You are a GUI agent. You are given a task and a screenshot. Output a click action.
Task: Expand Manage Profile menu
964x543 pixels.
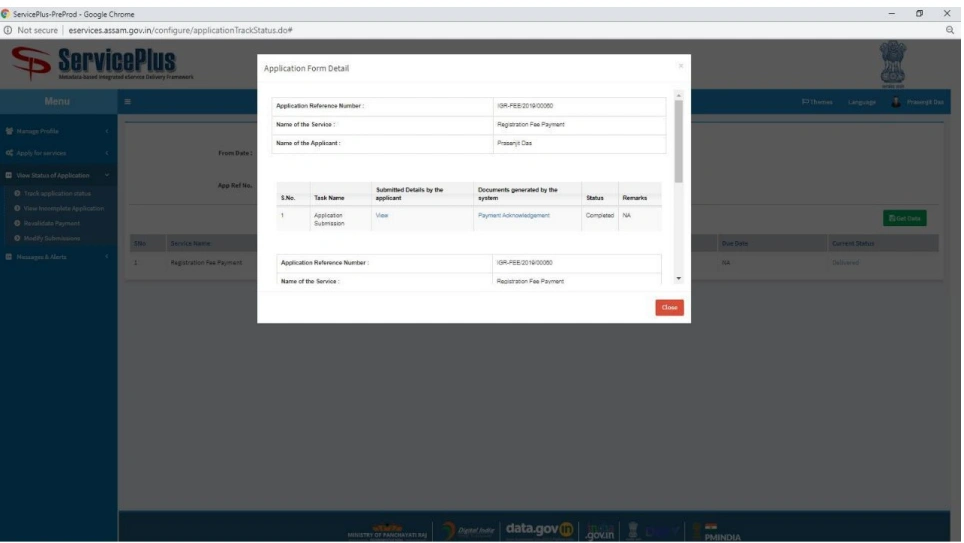click(58, 131)
